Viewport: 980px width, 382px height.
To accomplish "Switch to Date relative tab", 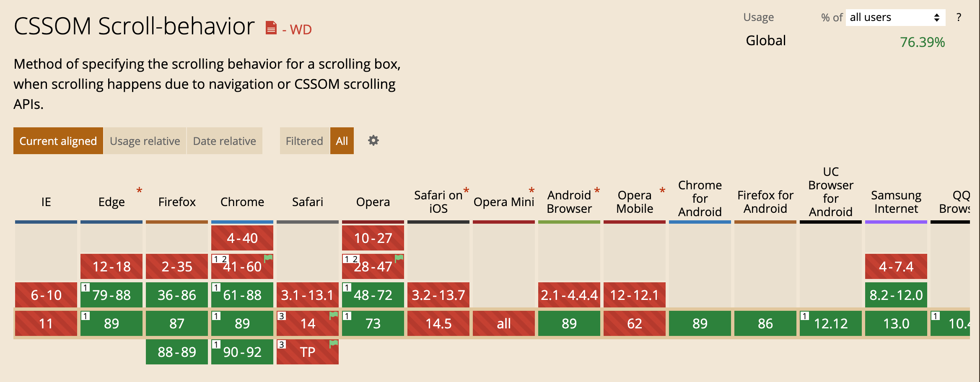I will click(x=225, y=141).
